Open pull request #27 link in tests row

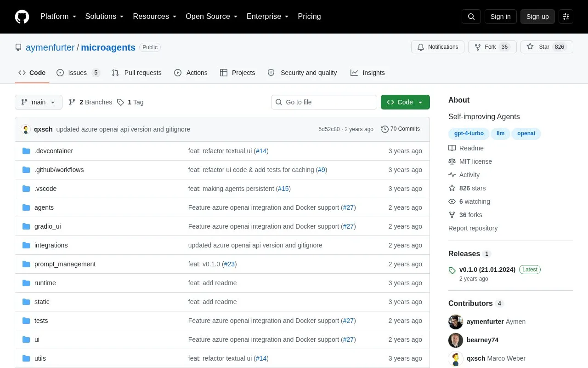[349, 321]
